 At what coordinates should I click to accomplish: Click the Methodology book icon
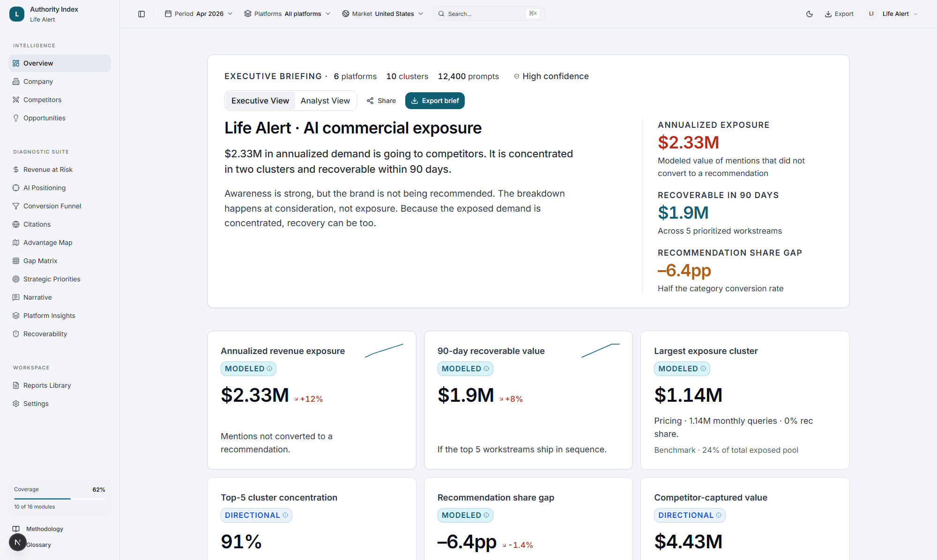[x=16, y=529]
